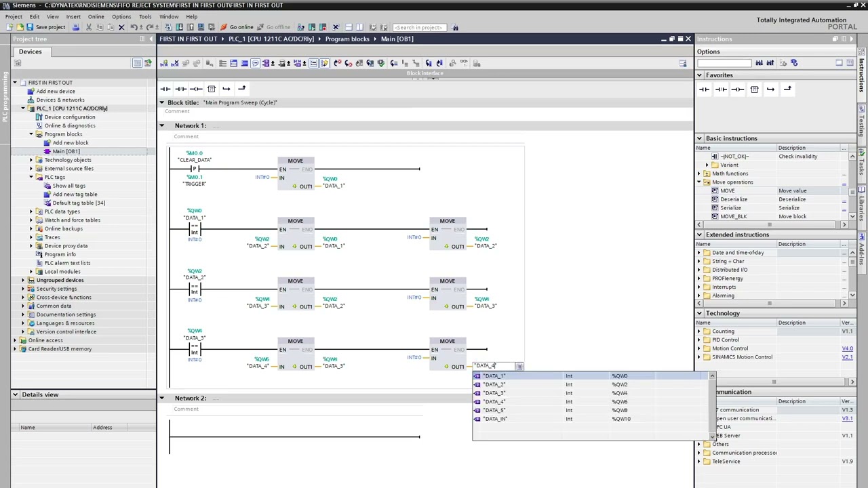868x488 pixels.
Task: Open Online & diagnostics item
Action: pyautogui.click(x=70, y=125)
